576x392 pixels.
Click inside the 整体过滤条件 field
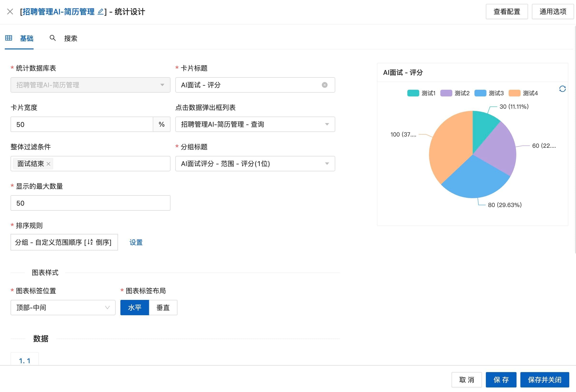click(x=90, y=164)
